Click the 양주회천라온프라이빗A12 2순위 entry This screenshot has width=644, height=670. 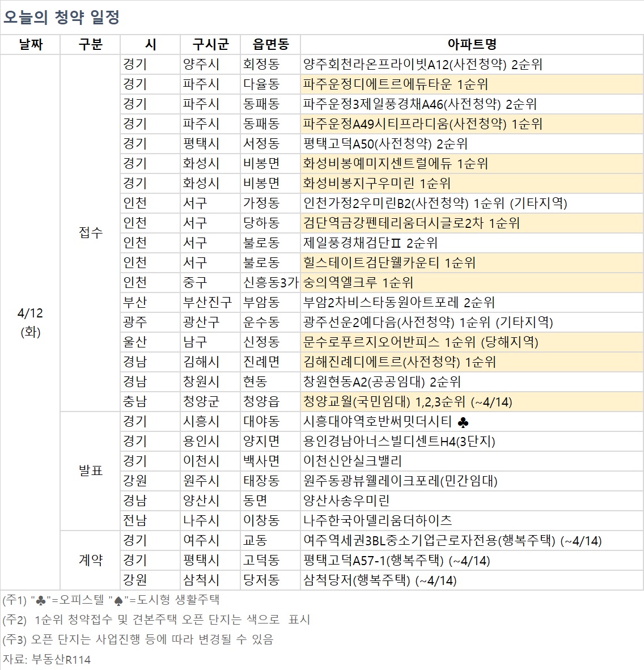pos(420,64)
